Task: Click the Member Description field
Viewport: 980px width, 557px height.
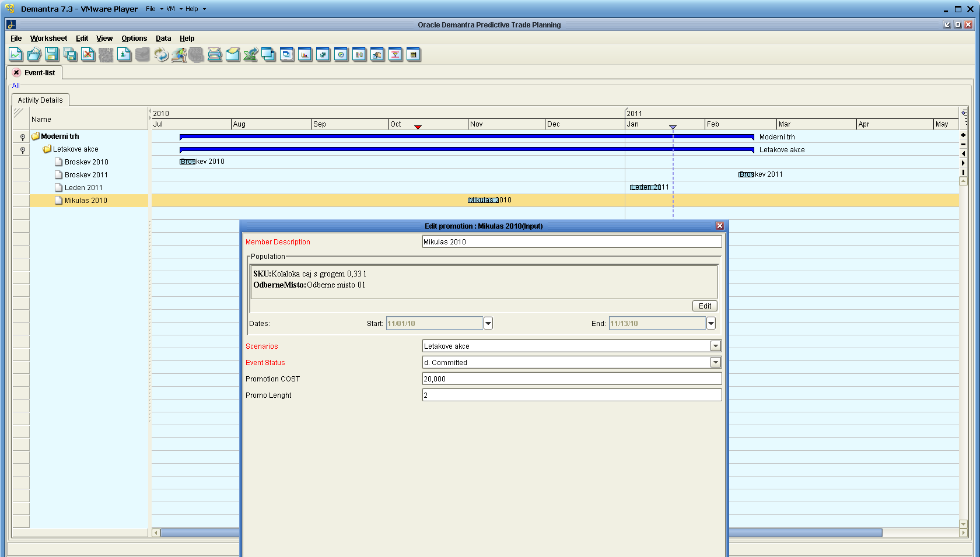Action: [572, 241]
